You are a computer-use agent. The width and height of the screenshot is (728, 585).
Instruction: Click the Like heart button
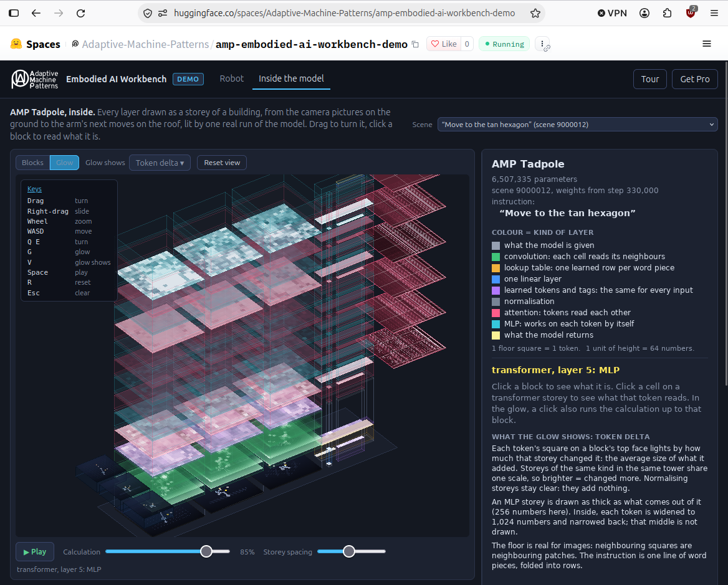(444, 44)
